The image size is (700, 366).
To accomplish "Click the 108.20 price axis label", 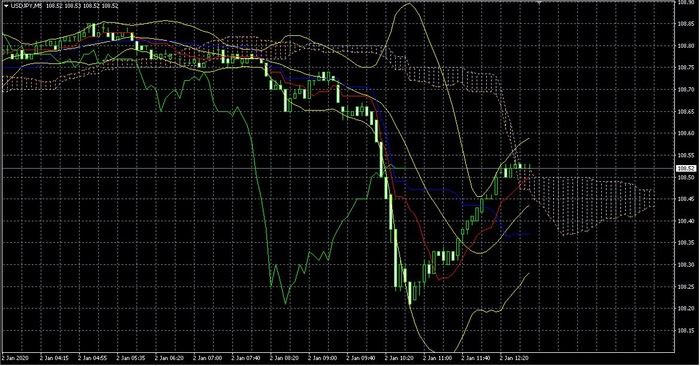I will (x=686, y=308).
